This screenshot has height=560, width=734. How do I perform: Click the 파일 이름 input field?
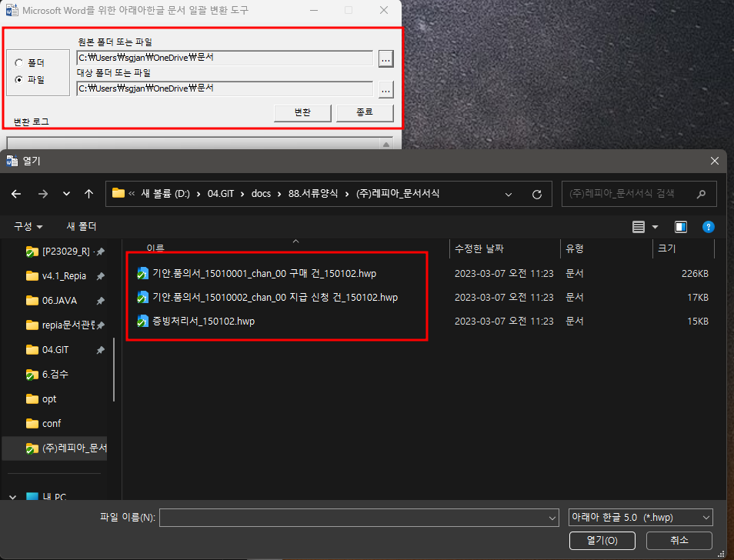[x=358, y=518]
